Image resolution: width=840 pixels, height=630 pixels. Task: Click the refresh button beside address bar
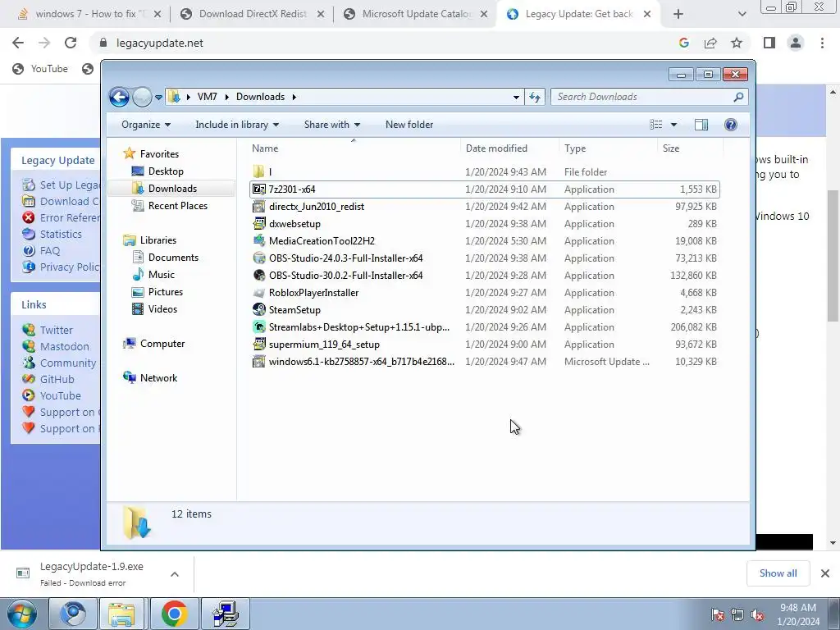535,97
